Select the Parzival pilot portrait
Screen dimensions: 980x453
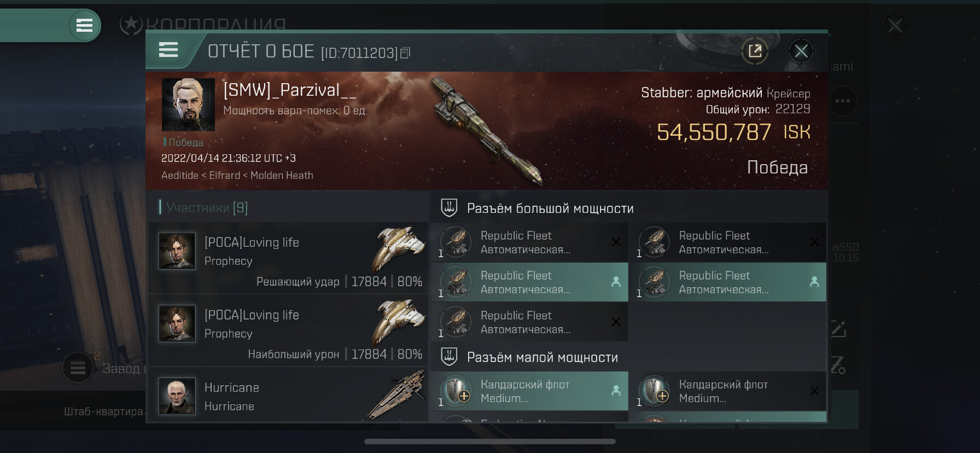click(188, 104)
